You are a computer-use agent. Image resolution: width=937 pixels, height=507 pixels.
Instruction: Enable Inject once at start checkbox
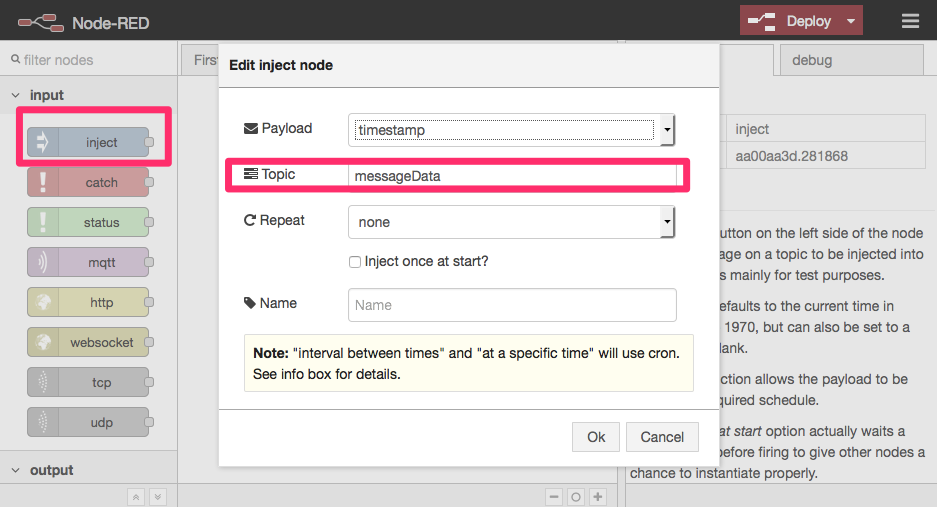[x=355, y=262]
